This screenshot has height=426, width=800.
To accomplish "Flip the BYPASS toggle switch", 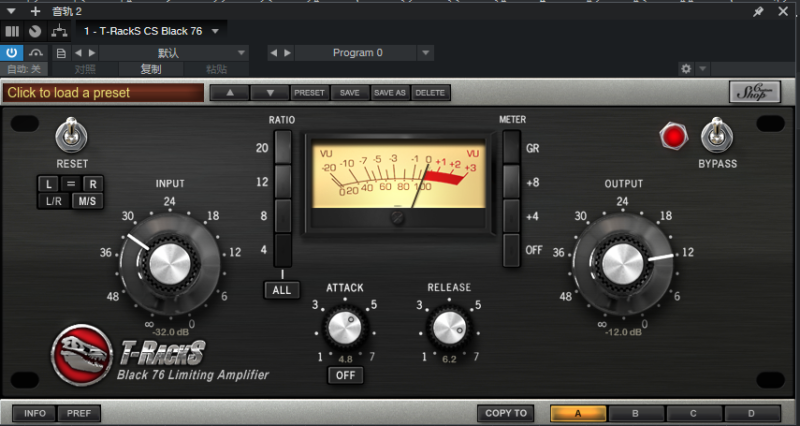I will coord(717,135).
